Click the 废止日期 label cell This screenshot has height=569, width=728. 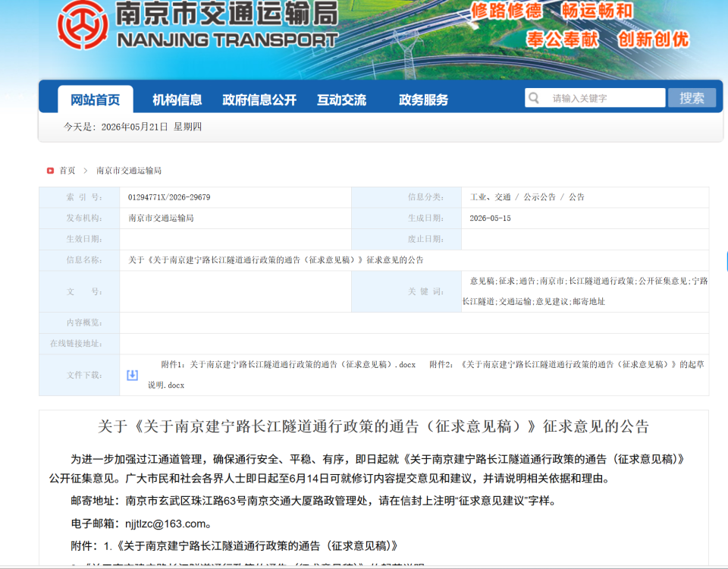[406, 239]
